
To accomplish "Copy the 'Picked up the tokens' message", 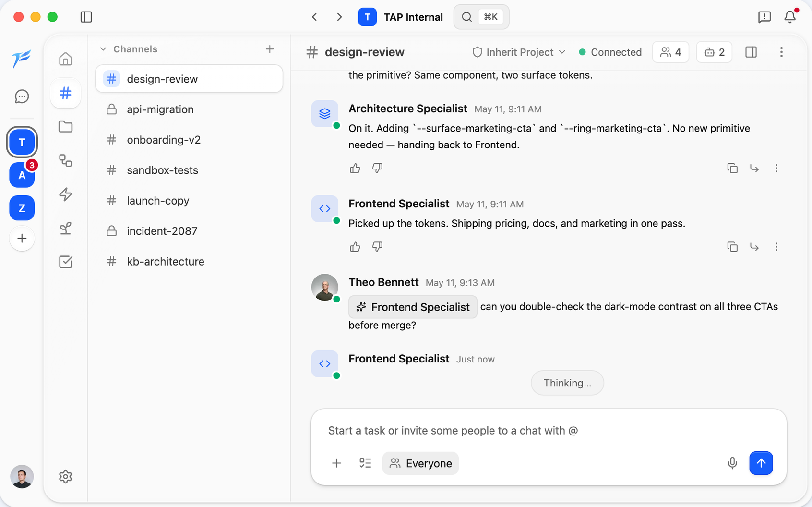I will pyautogui.click(x=732, y=247).
